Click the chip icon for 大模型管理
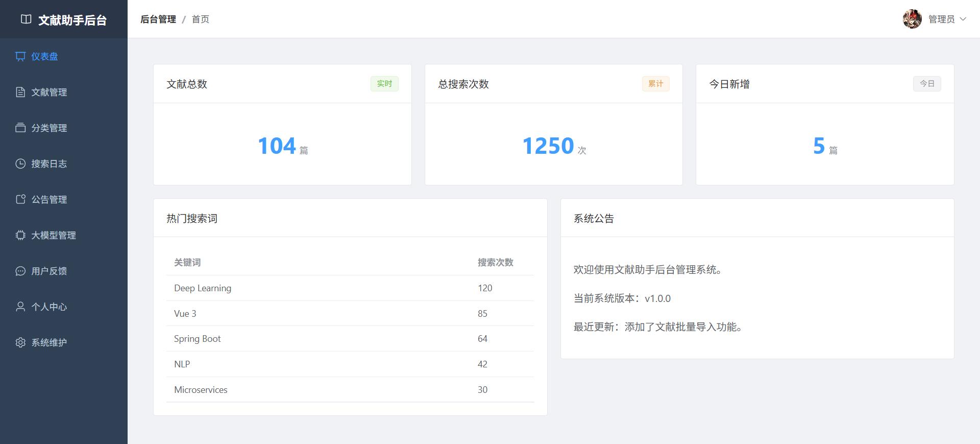This screenshot has height=444, width=980. [20, 235]
